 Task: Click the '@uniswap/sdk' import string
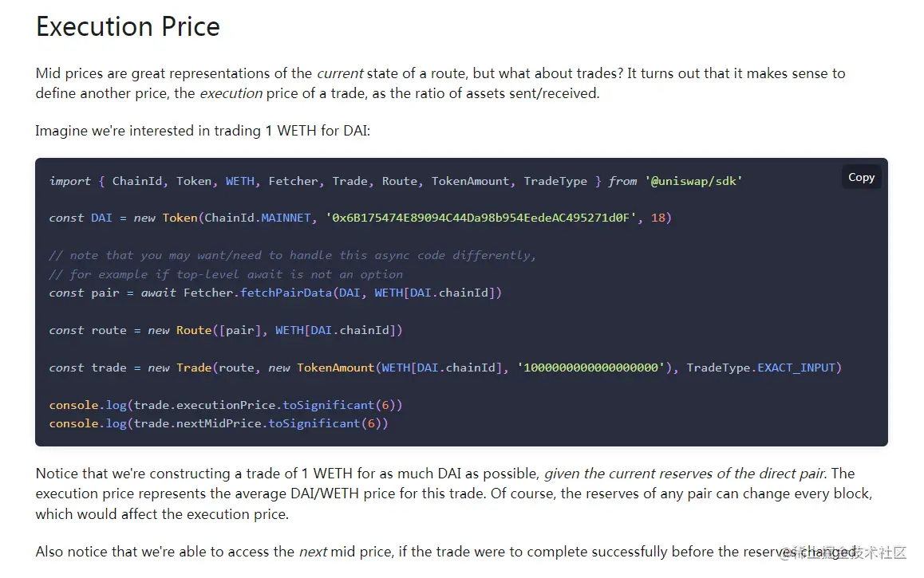693,181
